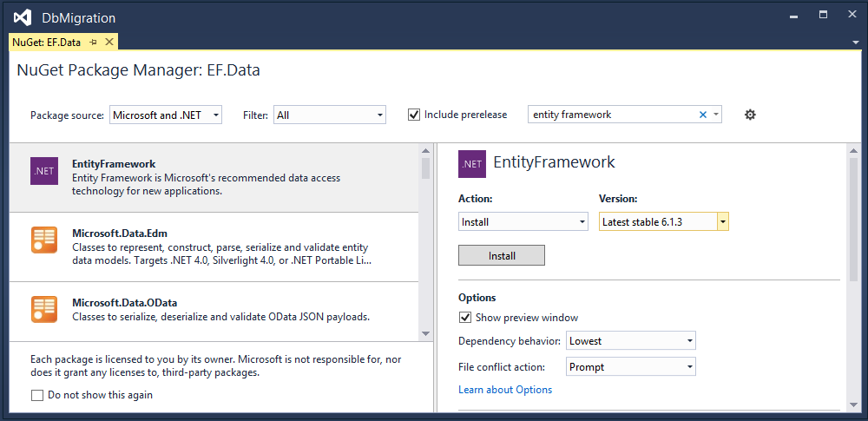Click the Microsoft.Data.Edm package icon

pyautogui.click(x=44, y=240)
